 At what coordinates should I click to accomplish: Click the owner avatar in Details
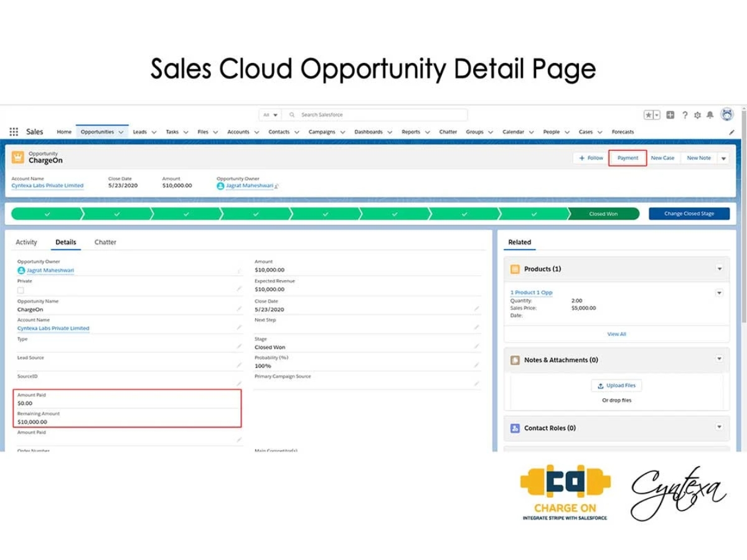[21, 271]
